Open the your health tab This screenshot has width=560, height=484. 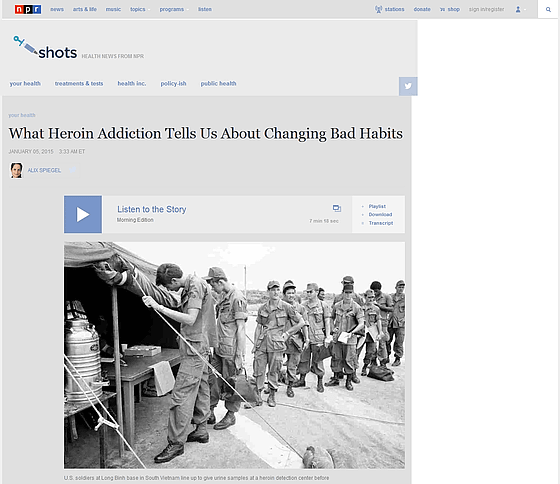[25, 84]
